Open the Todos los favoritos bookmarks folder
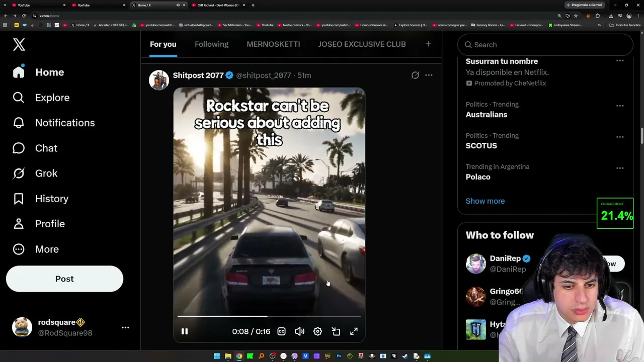 pyautogui.click(x=624, y=25)
